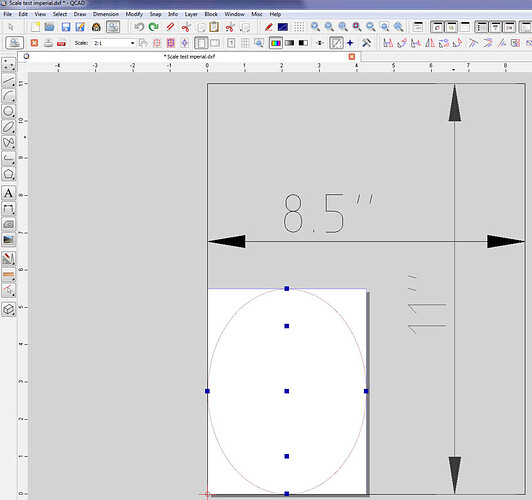Select the Text tool

(x=8, y=193)
